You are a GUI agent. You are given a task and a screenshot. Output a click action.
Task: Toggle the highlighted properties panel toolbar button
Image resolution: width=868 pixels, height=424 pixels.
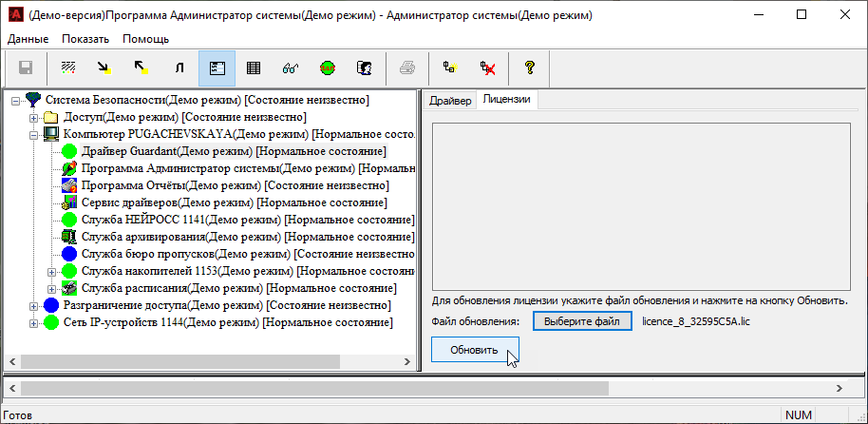click(x=217, y=67)
